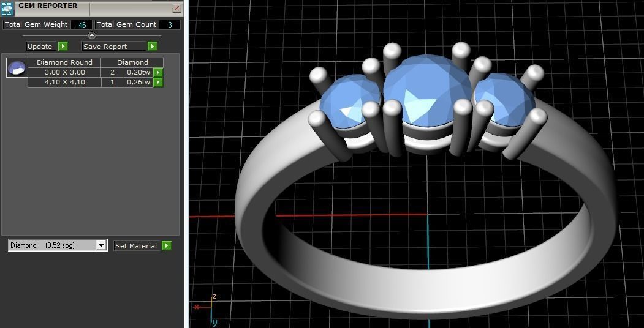
Task: Select the diamond gem thumbnail
Action: pyautogui.click(x=17, y=68)
